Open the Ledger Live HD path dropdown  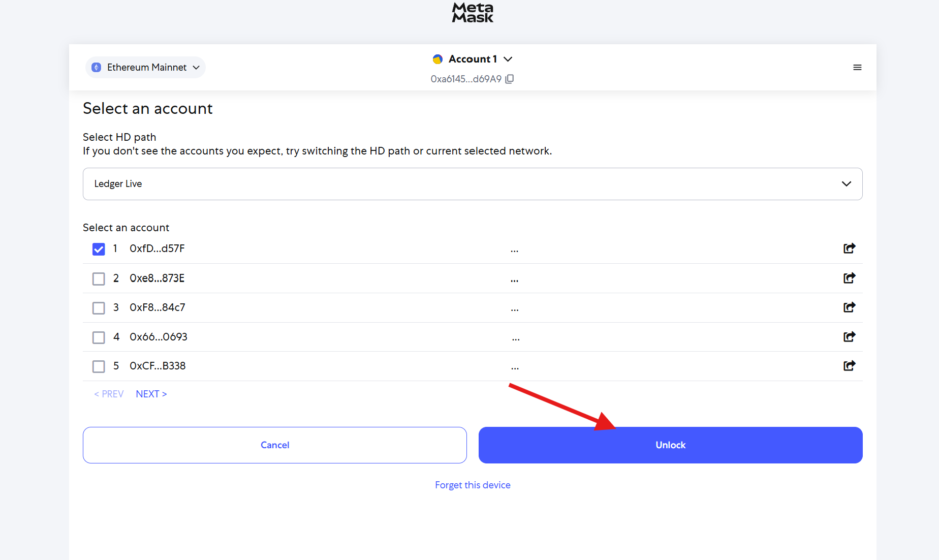473,184
